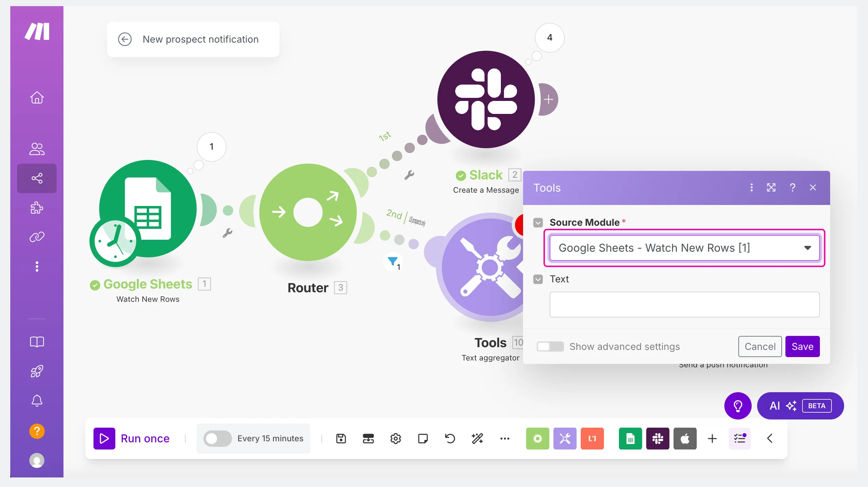This screenshot has height=487, width=868.
Task: Collapse the favorites toolbar with the chevron
Action: coord(770,438)
